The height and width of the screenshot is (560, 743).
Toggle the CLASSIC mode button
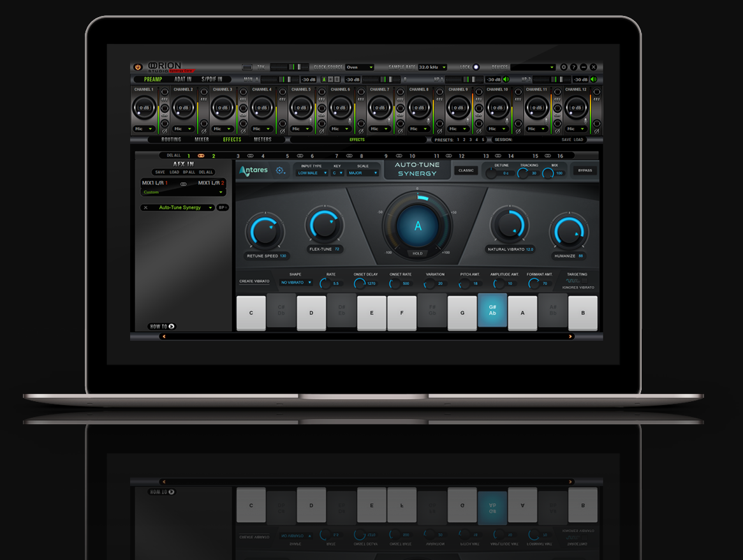(x=466, y=170)
